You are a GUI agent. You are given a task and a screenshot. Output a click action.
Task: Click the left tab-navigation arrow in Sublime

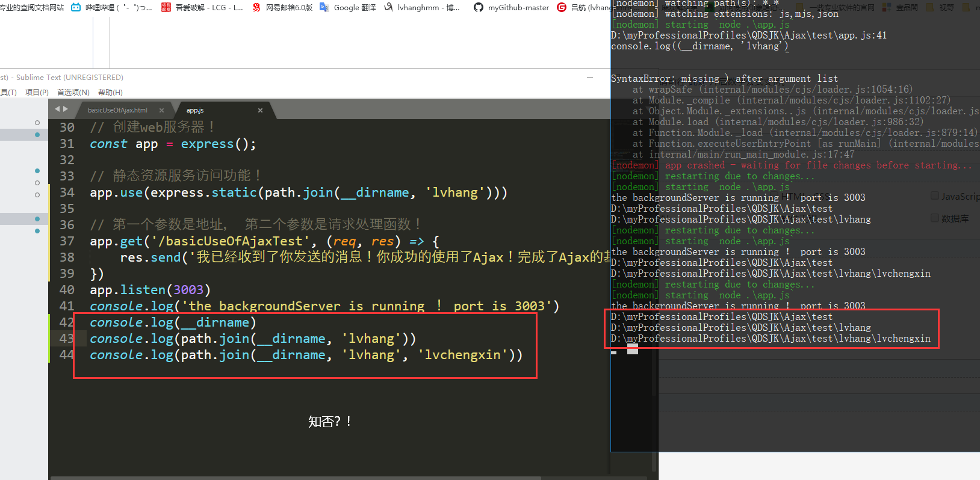57,109
